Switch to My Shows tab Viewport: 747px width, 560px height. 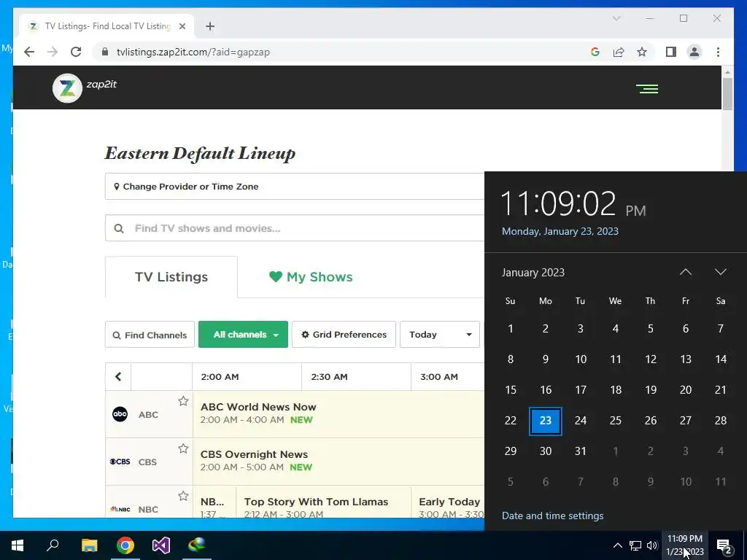(311, 276)
